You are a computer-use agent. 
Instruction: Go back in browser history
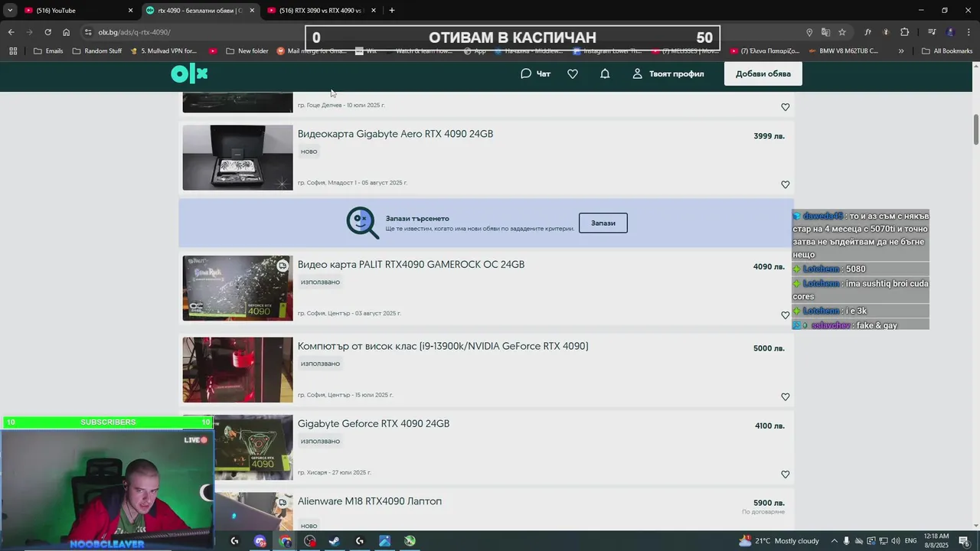tap(11, 32)
